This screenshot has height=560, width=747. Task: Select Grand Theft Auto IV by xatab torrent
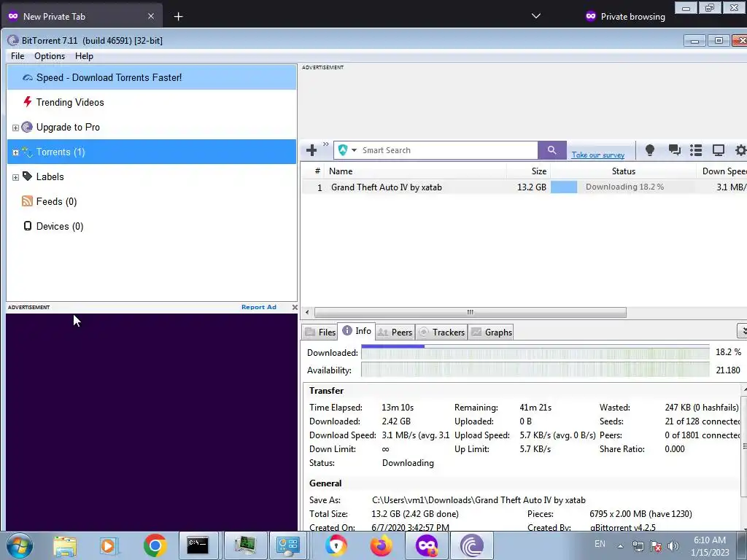point(387,187)
